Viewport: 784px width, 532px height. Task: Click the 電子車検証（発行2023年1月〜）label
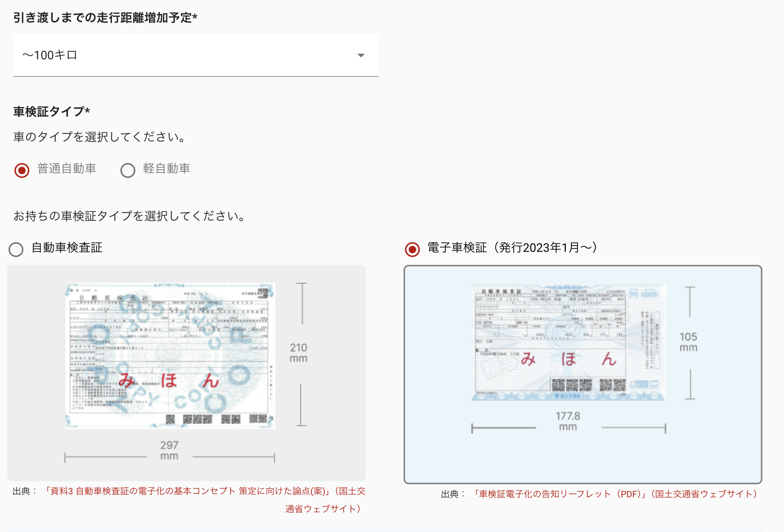click(512, 247)
